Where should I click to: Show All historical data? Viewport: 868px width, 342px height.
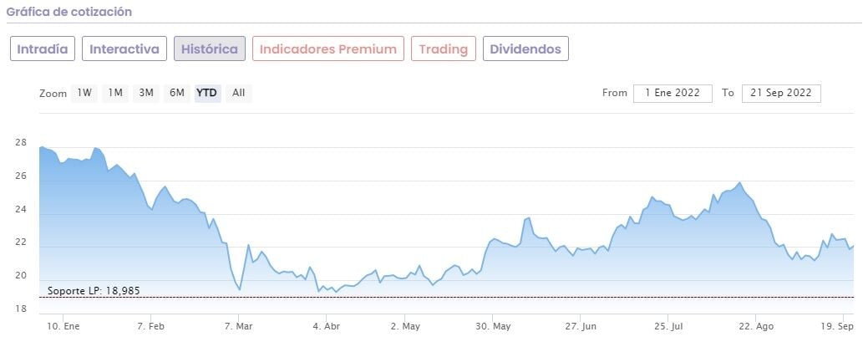tap(239, 93)
